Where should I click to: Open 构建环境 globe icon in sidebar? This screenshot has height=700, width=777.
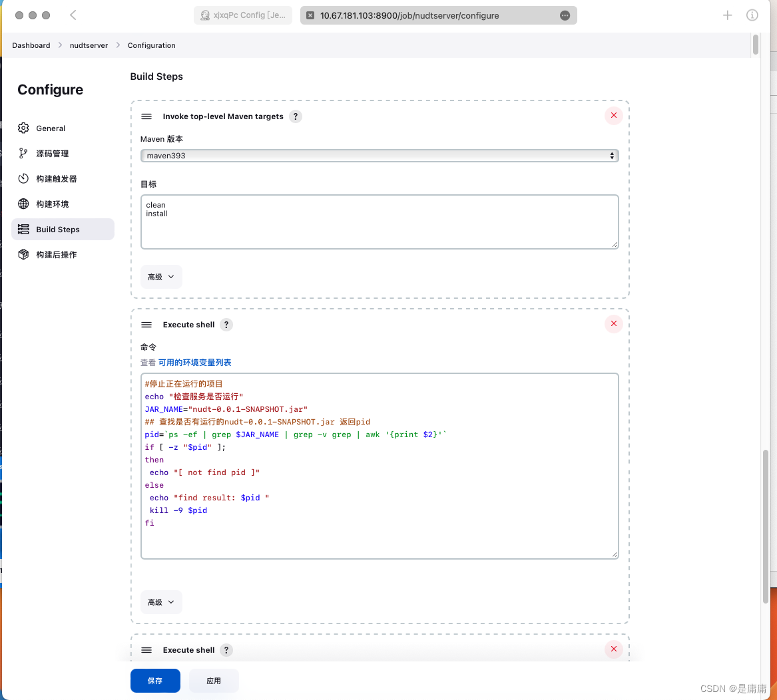(23, 204)
